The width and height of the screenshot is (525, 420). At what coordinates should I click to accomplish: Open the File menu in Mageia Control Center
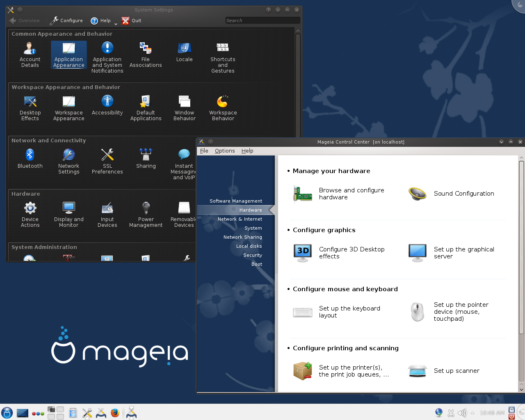pyautogui.click(x=204, y=151)
